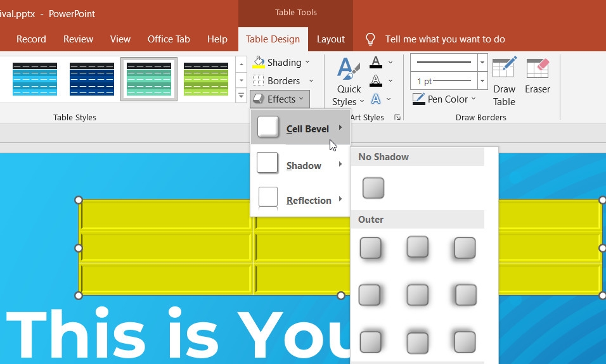Open the Text Outline dropdown arrow
The width and height of the screenshot is (606, 364).
[390, 80]
